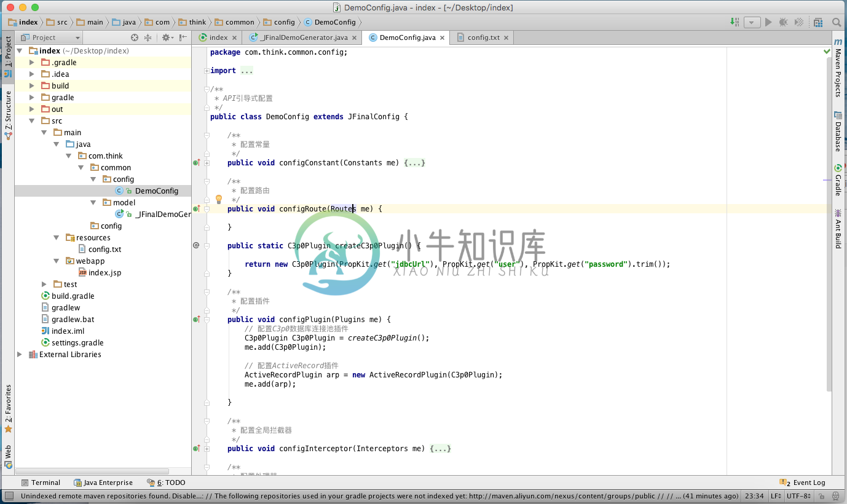Click the Run play button
The width and height of the screenshot is (847, 504).
click(x=768, y=22)
